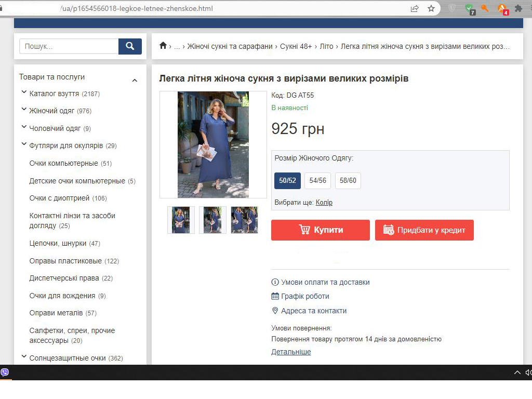Screen dimensions: 532x399
Task: Open the Жіночі сукні та сарафани breadcrumb
Action: (230, 46)
